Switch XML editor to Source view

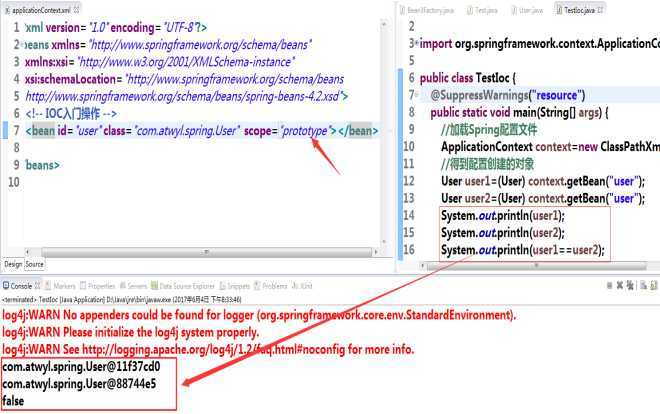pos(35,264)
